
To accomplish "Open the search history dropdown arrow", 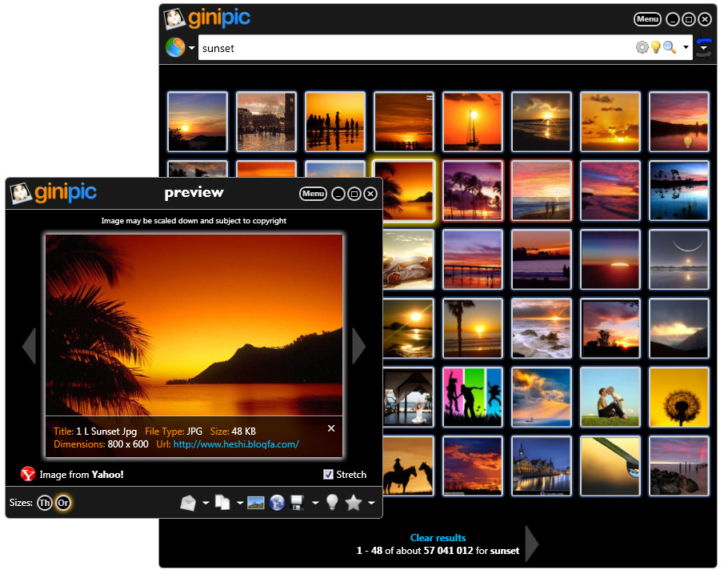I will click(686, 47).
